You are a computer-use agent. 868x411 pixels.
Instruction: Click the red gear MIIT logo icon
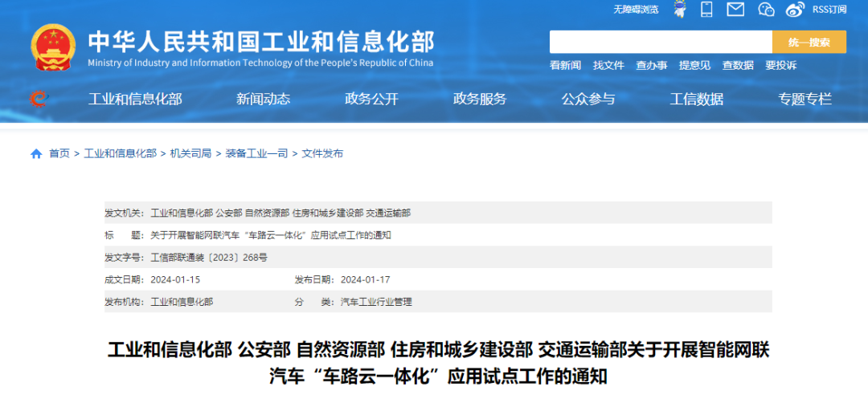pos(38,99)
